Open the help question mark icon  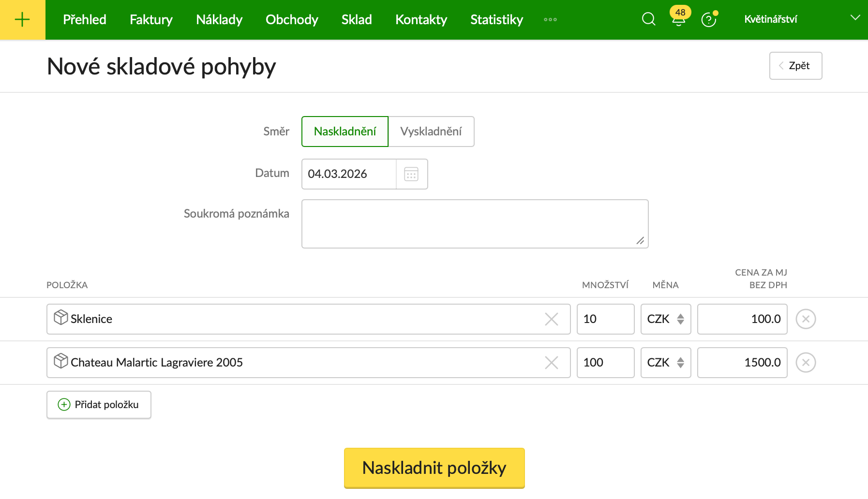click(708, 20)
